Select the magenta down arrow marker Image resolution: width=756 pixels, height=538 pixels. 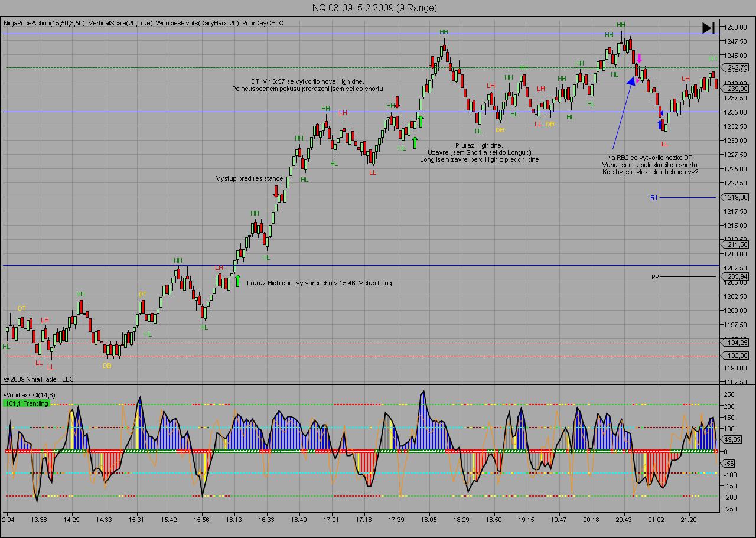[x=639, y=58]
